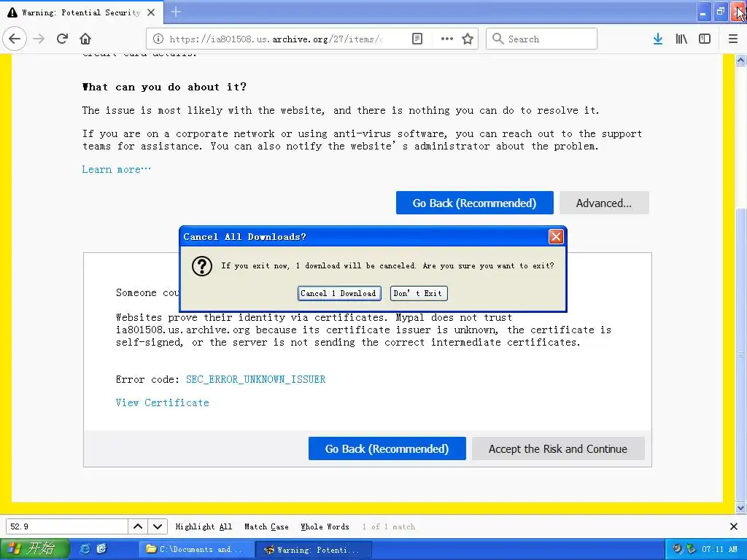747x560 pixels.
Task: Toggle reader view icon
Action: click(x=417, y=39)
